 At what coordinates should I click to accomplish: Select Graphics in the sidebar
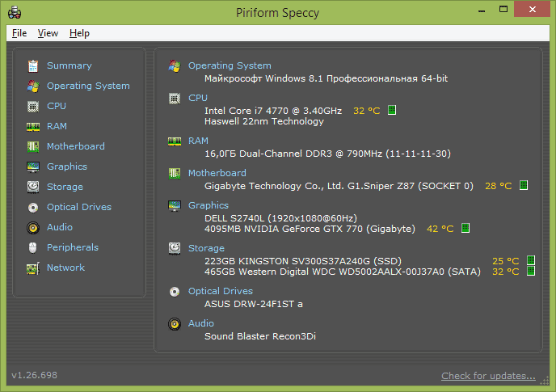pos(67,166)
